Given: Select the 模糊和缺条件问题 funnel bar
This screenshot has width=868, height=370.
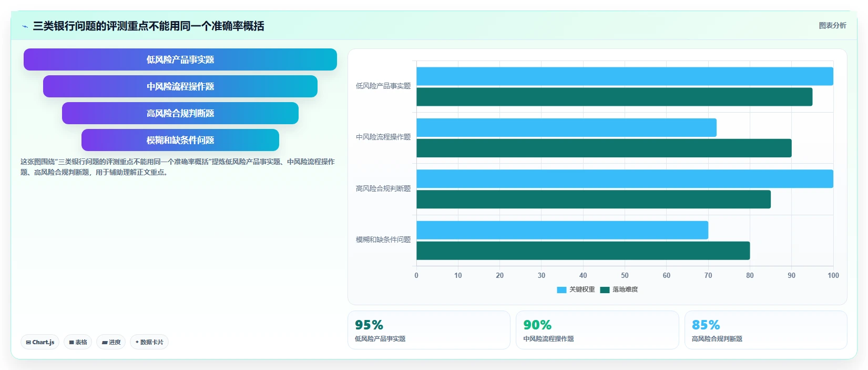Looking at the screenshot, I should point(180,140).
